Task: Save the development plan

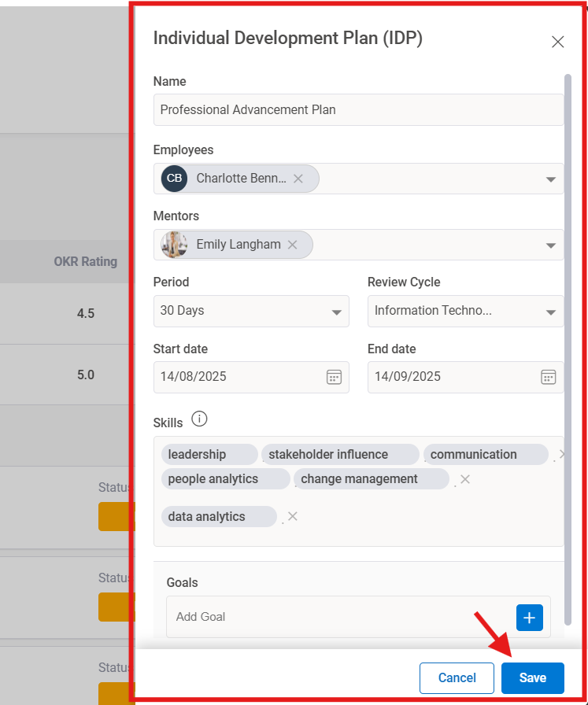Action: click(533, 678)
